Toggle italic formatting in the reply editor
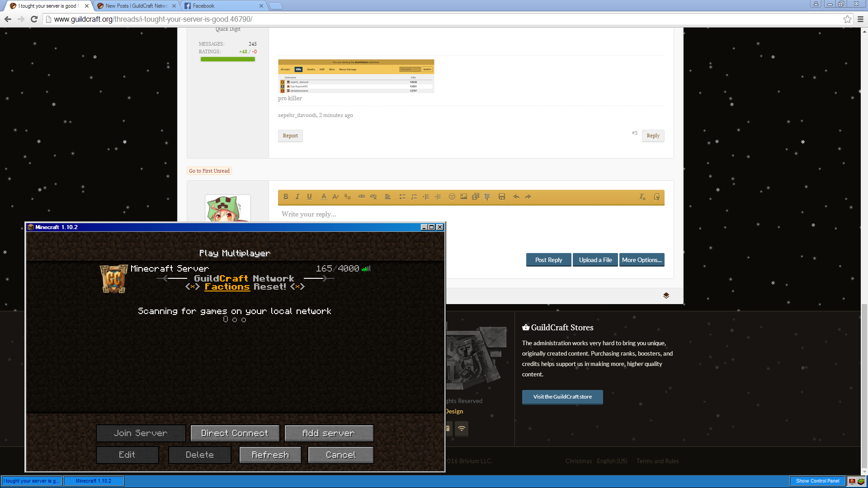 (297, 197)
